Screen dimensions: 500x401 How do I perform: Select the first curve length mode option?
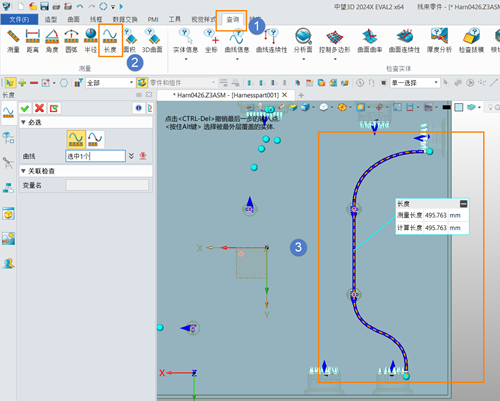tap(76, 139)
